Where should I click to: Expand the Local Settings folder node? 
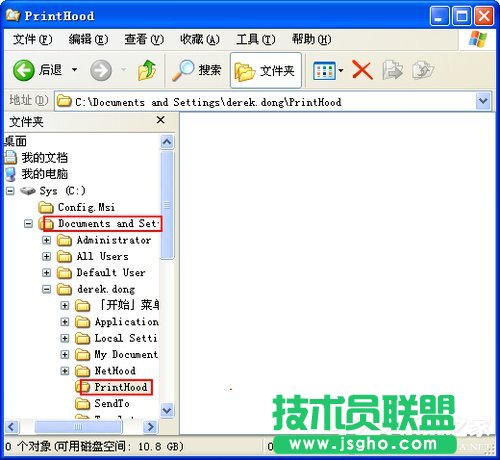(x=65, y=338)
